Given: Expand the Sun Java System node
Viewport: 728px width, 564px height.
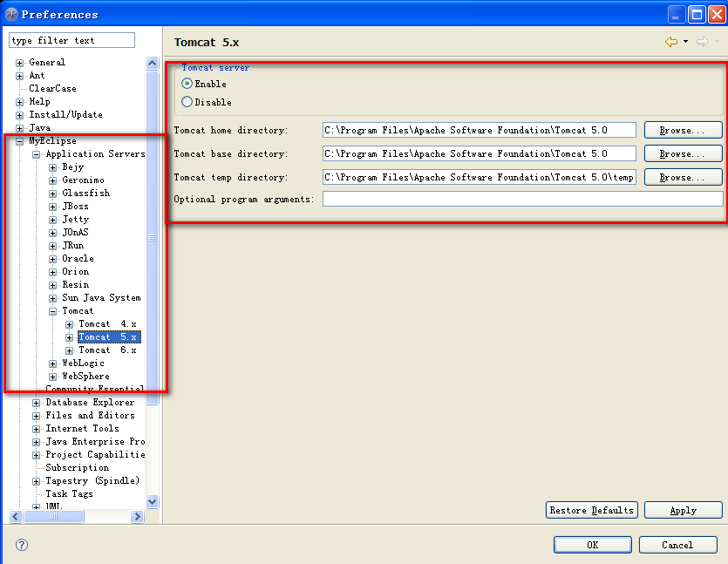Looking at the screenshot, I should pyautogui.click(x=53, y=298).
